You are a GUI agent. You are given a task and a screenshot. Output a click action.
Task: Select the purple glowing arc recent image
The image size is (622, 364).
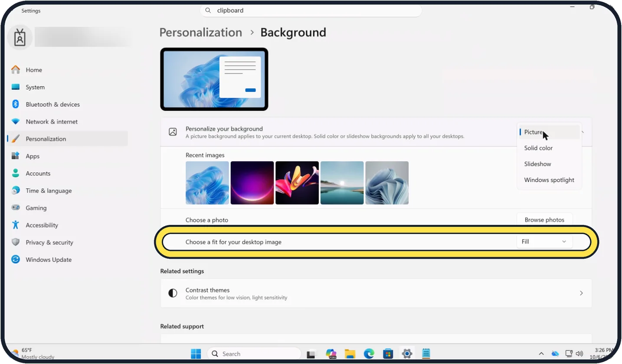[252, 183]
